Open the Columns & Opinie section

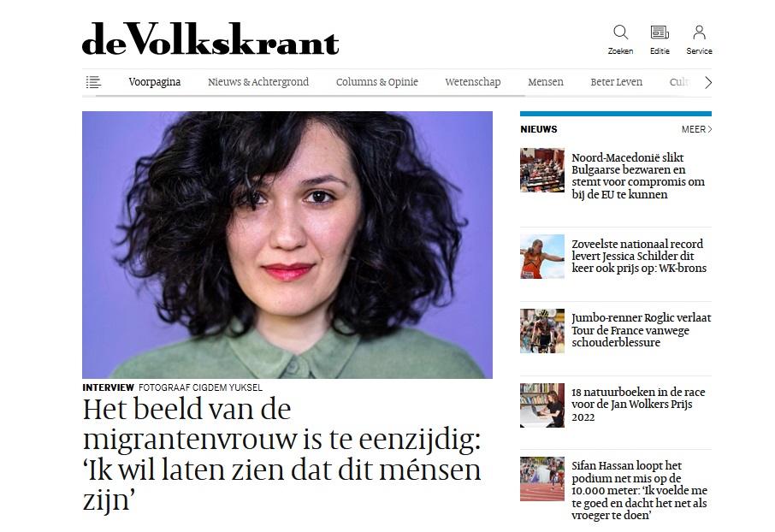377,82
